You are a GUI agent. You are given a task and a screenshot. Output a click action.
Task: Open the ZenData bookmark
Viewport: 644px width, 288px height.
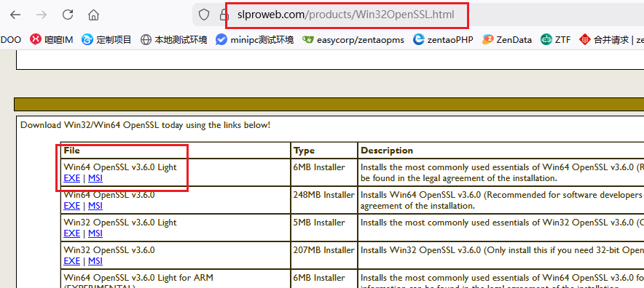click(x=507, y=40)
